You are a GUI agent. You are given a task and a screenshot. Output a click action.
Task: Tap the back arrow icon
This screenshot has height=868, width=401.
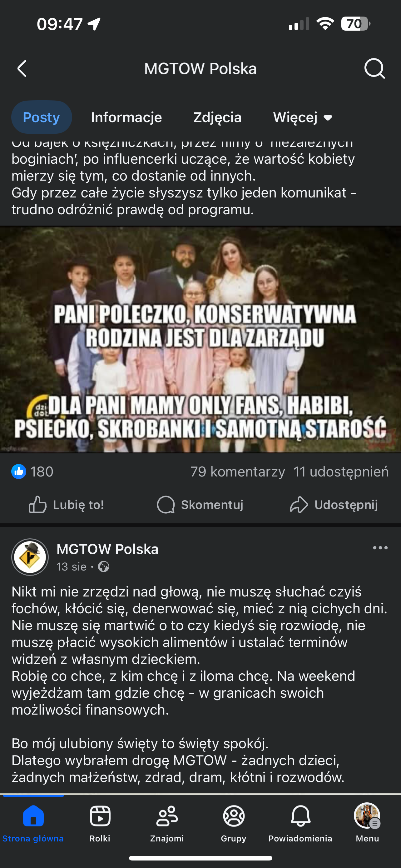[x=22, y=69]
